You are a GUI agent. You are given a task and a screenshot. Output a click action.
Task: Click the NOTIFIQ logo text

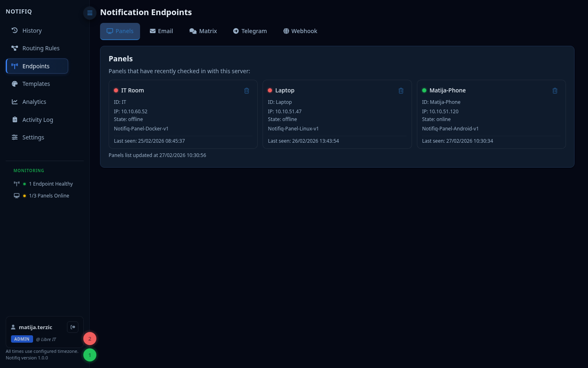tap(19, 11)
